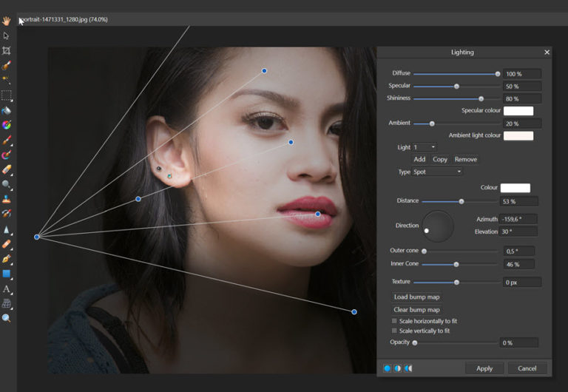
Task: Enable Scale vertically to fit
Action: click(394, 331)
